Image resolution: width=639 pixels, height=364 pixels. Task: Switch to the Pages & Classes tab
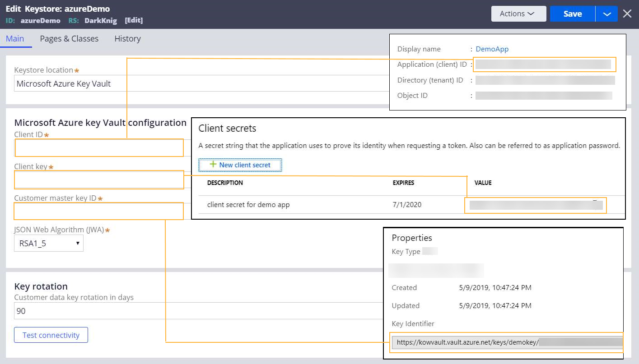69,38
